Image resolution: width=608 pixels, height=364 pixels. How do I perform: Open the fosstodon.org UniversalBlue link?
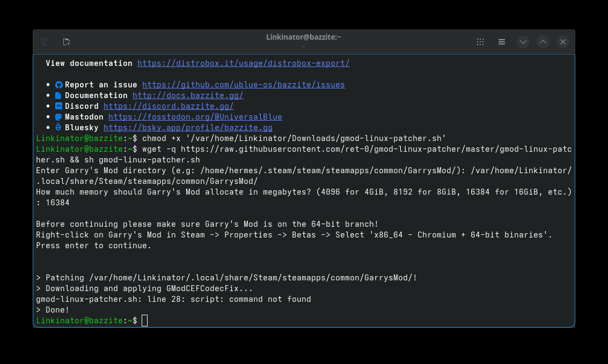[195, 116]
